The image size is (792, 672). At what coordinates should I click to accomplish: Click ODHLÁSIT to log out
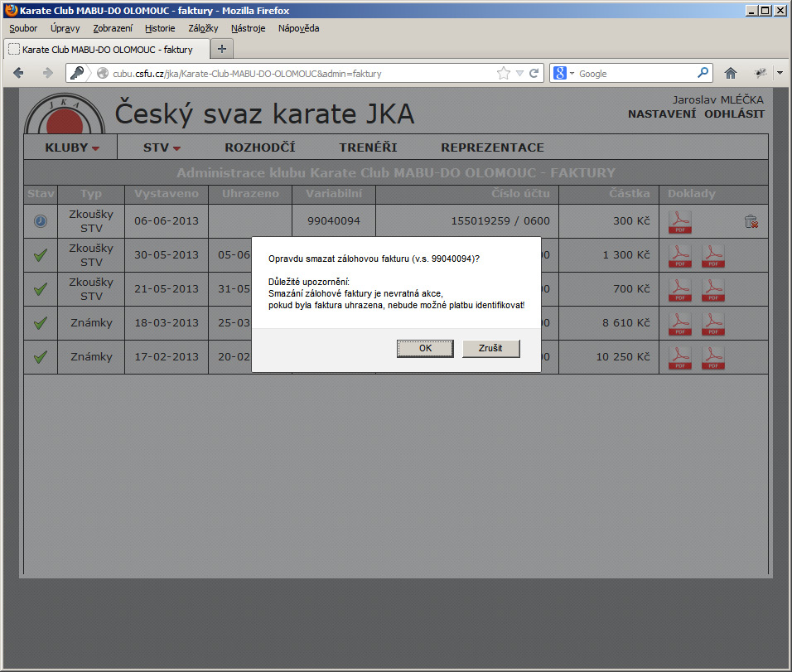click(x=734, y=114)
